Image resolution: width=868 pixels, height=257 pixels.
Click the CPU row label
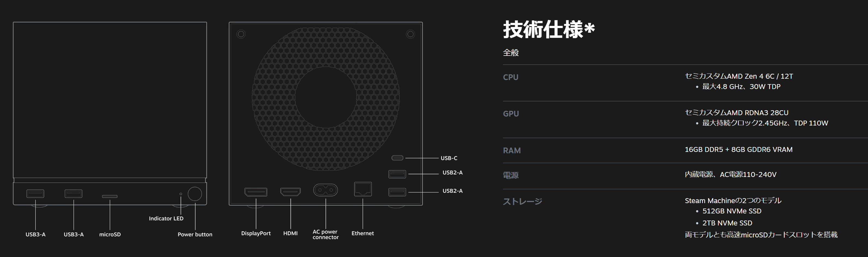[511, 77]
